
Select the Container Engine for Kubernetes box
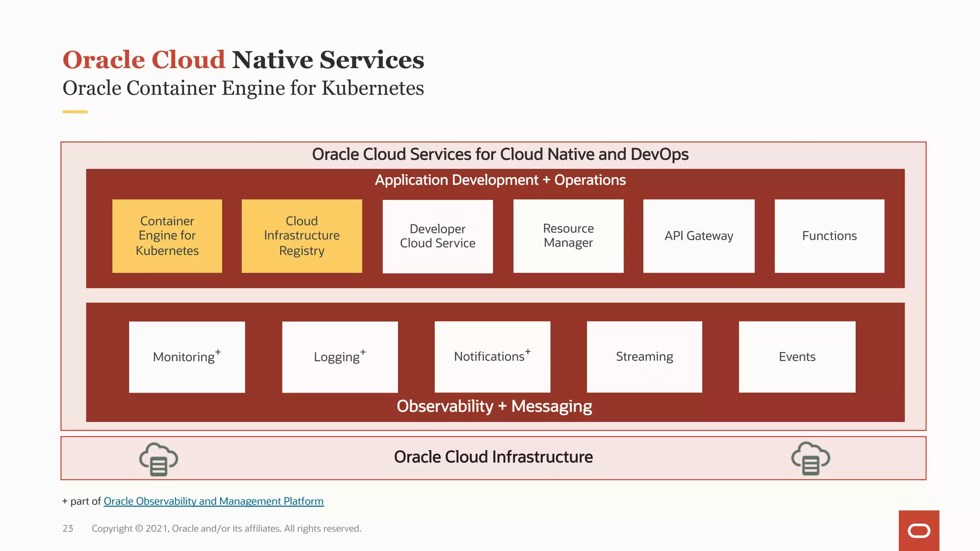167,236
